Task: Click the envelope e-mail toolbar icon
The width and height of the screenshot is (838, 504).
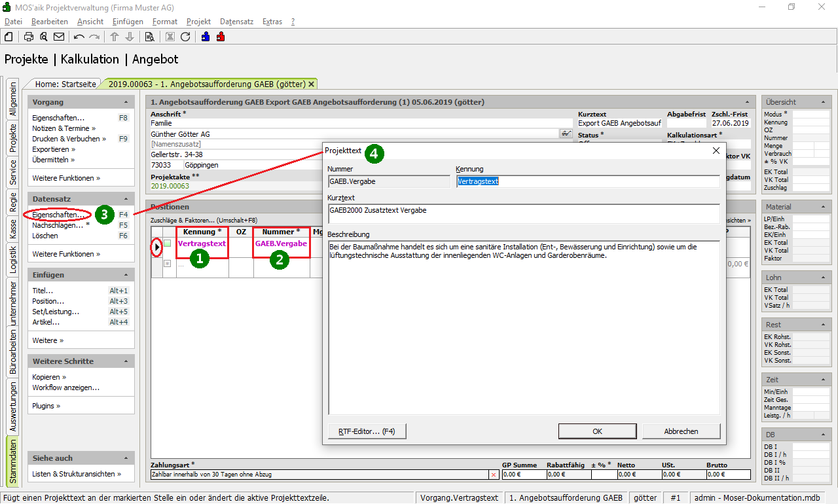Action: click(59, 37)
